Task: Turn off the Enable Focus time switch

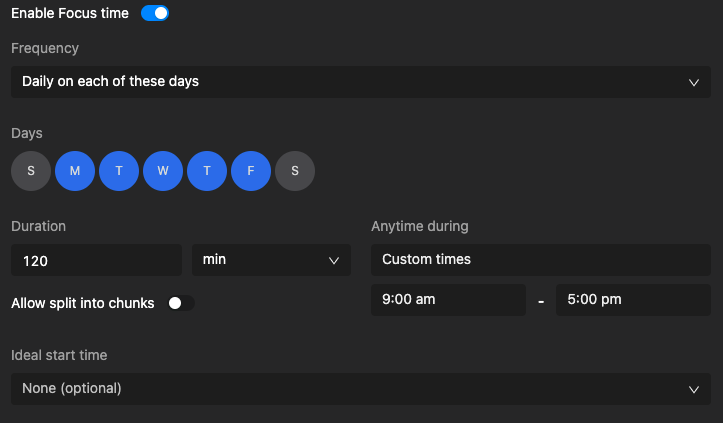Action: coord(155,13)
